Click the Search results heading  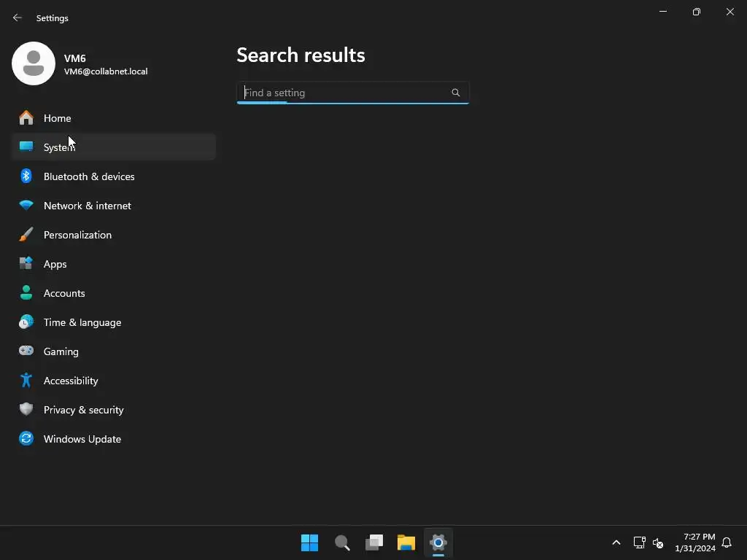coord(301,55)
